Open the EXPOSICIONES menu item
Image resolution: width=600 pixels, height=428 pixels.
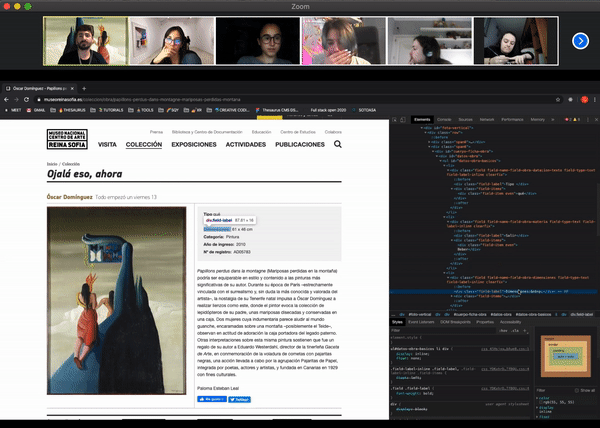coord(194,145)
